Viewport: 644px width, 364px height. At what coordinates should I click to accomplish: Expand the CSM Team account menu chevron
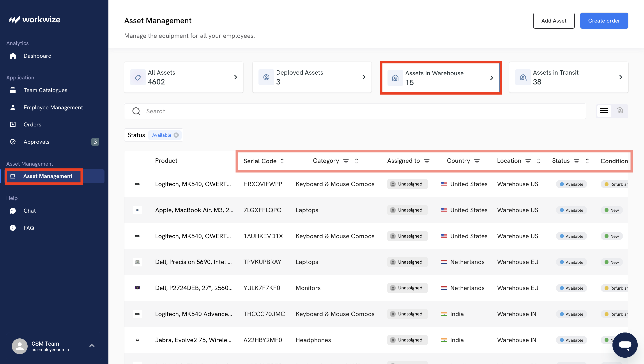pyautogui.click(x=92, y=346)
